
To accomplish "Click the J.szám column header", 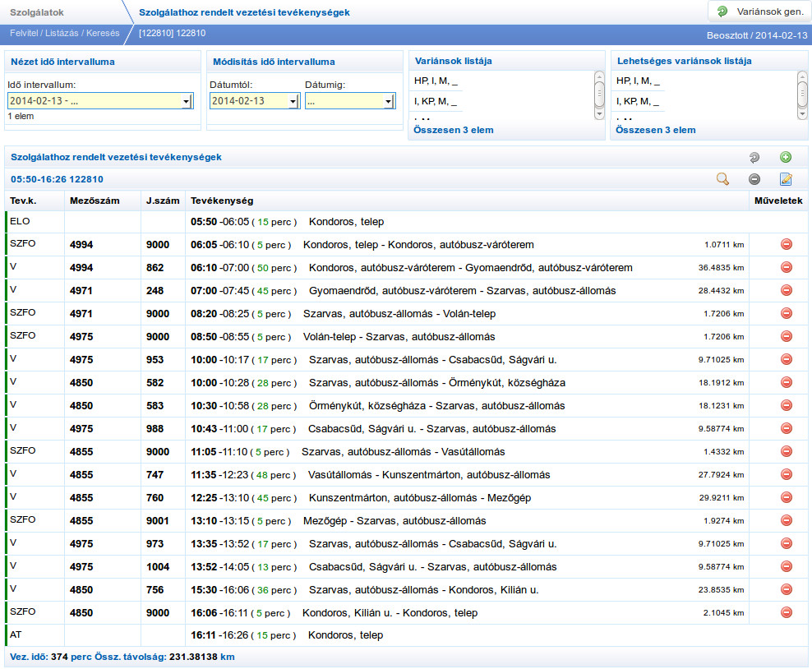I will pyautogui.click(x=163, y=201).
